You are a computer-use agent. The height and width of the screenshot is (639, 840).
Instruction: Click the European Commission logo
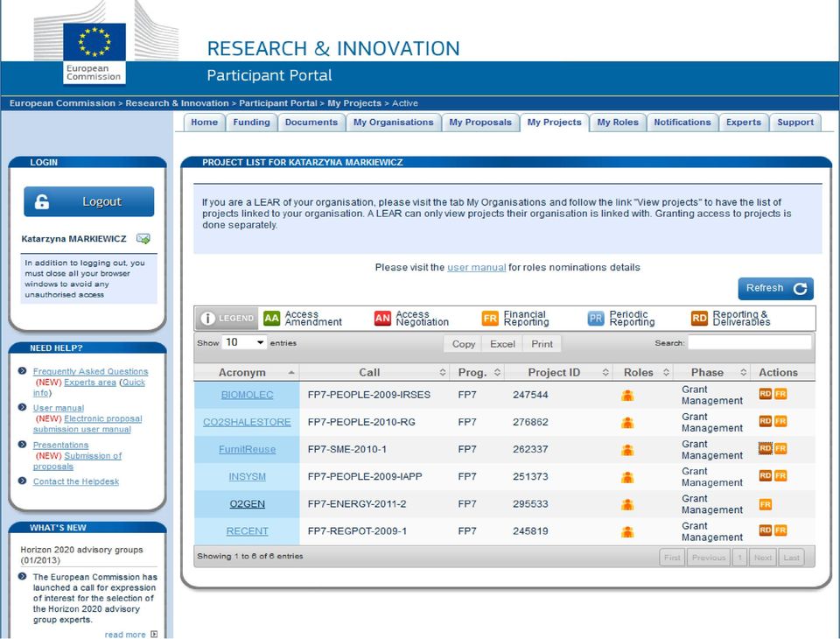click(94, 53)
